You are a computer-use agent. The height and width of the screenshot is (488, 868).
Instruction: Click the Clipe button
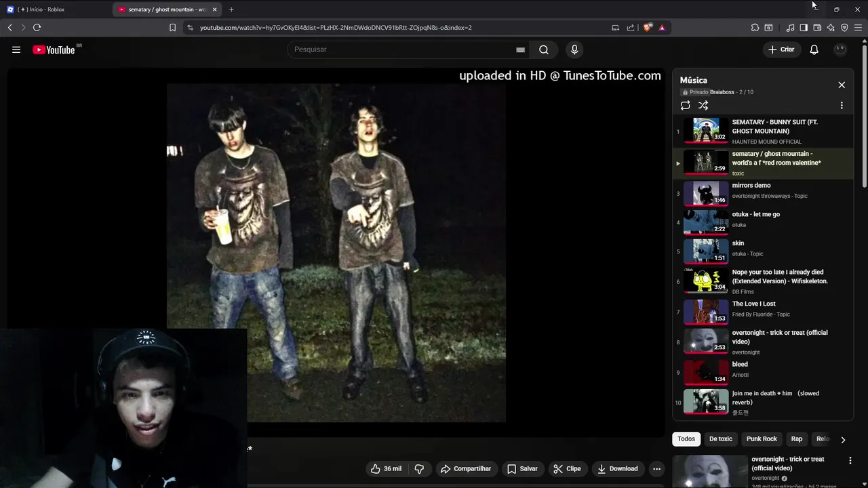point(567,468)
